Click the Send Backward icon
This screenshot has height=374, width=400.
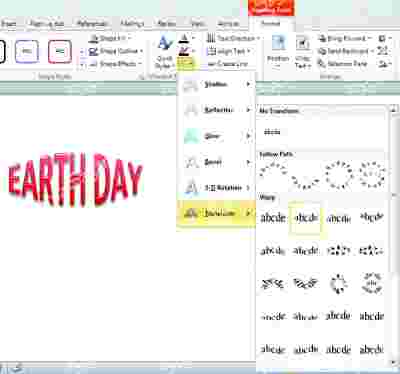(x=322, y=51)
